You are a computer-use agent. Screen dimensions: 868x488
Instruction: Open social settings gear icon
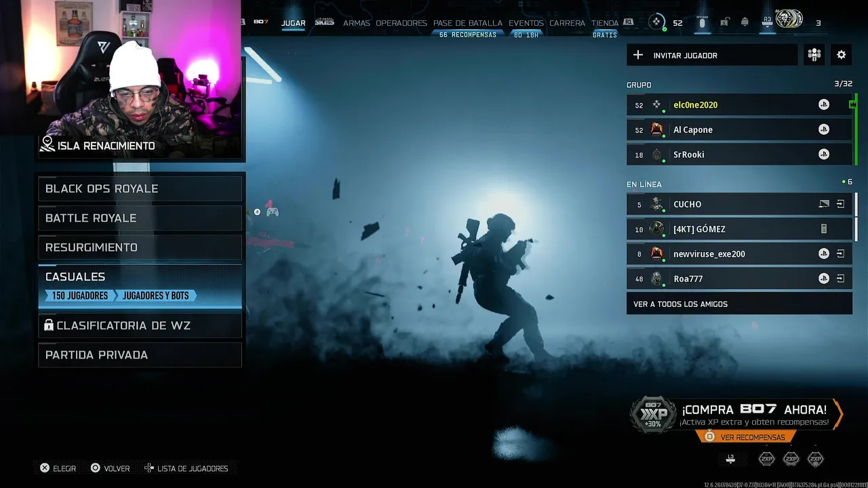[842, 55]
